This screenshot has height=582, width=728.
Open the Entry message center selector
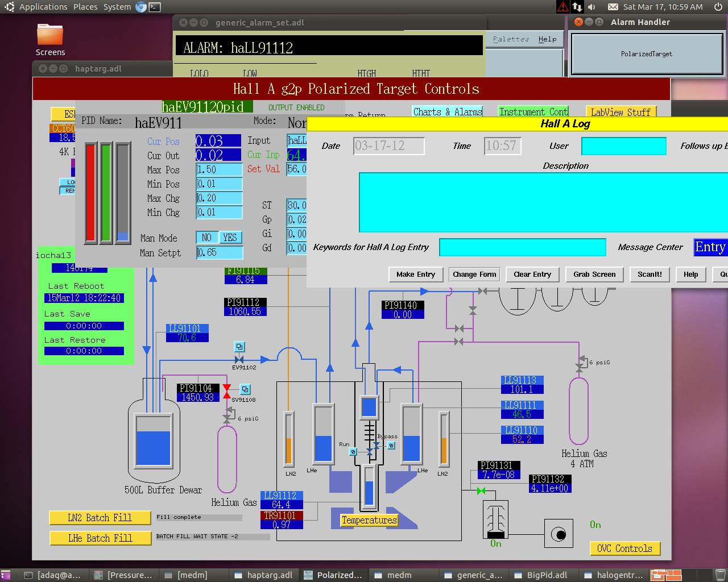click(710, 247)
